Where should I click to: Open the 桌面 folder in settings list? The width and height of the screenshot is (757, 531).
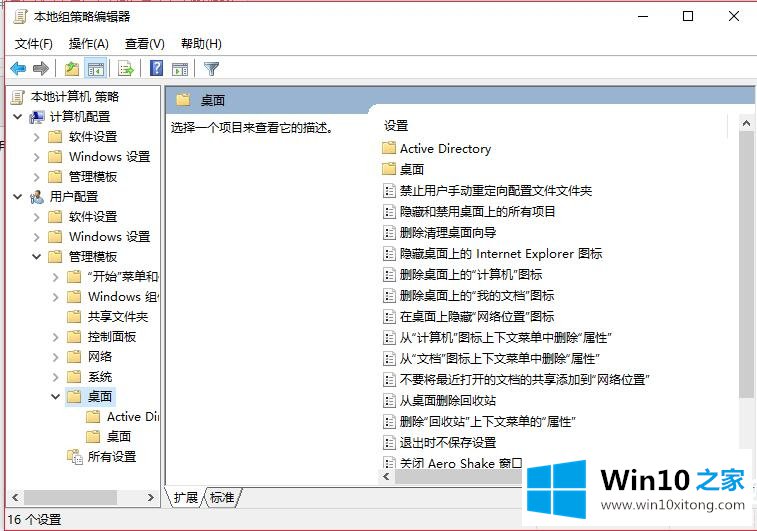pos(412,169)
